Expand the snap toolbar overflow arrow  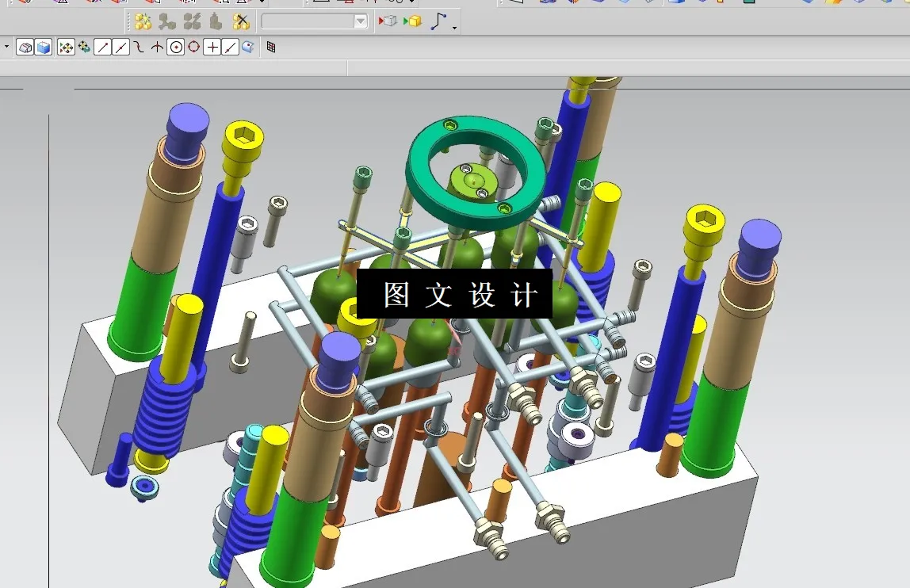[6, 47]
